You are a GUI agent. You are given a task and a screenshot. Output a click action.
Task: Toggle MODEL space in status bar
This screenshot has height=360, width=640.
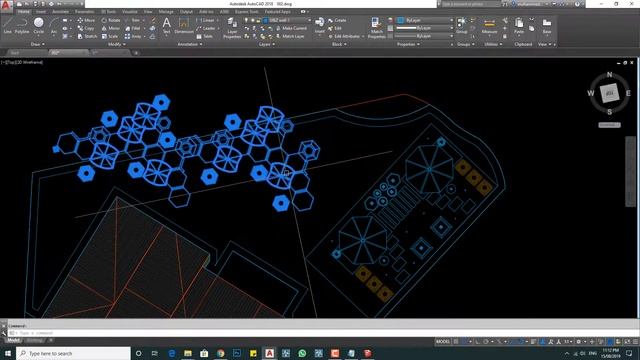point(443,341)
